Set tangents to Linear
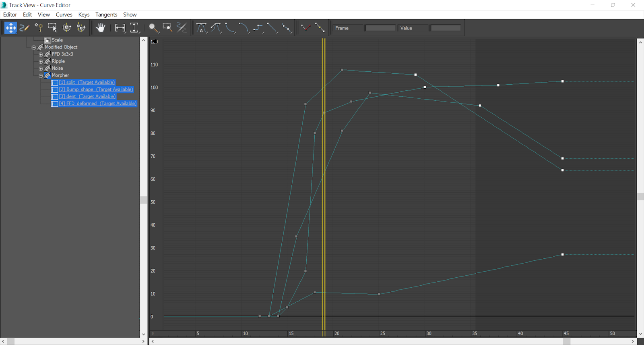Screen dimensions: 644x345 tap(272, 28)
